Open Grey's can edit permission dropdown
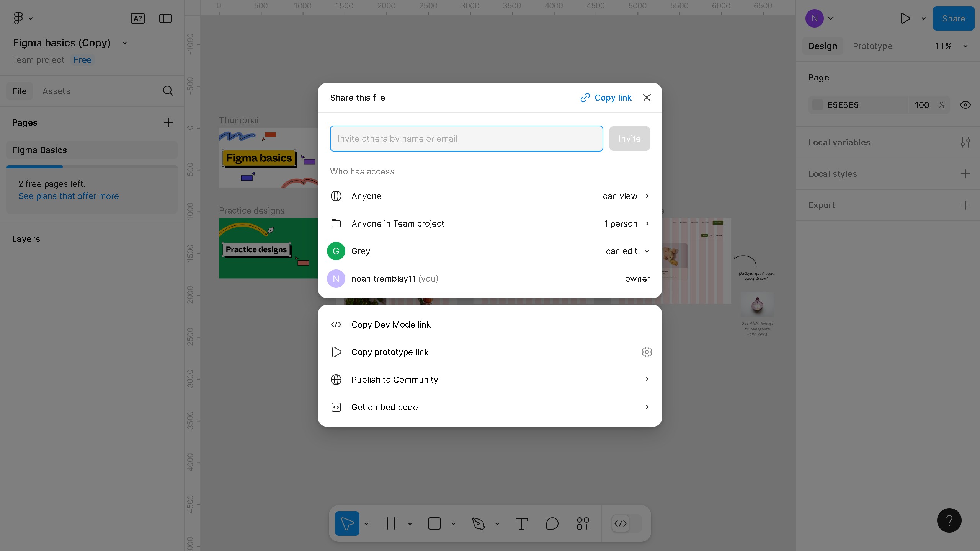The height and width of the screenshot is (551, 980). (x=627, y=251)
